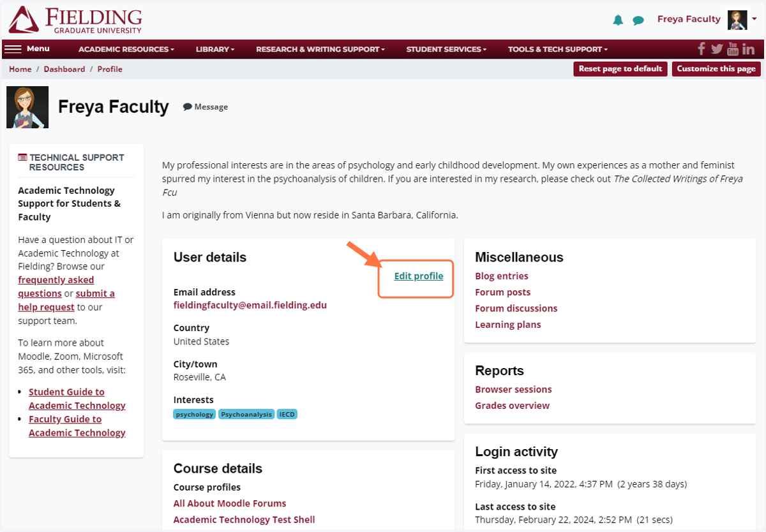The image size is (766, 532).
Task: Click the Edit profile link
Action: click(x=419, y=276)
